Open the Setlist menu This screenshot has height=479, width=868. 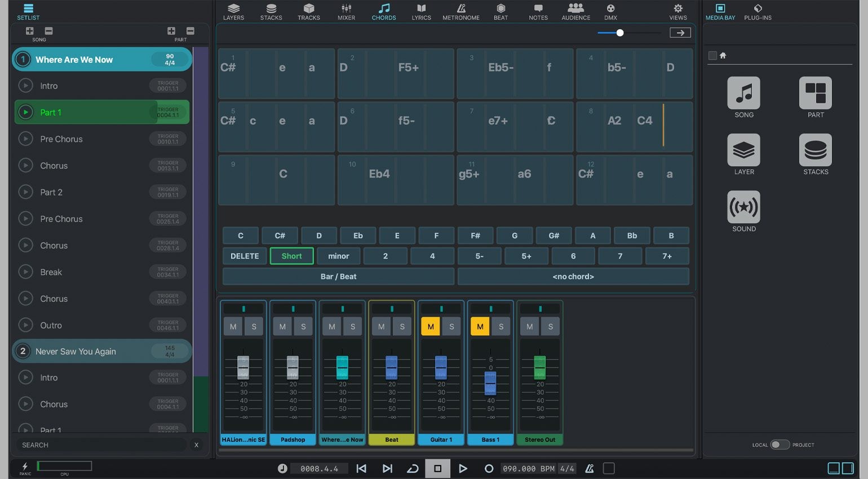(x=28, y=11)
